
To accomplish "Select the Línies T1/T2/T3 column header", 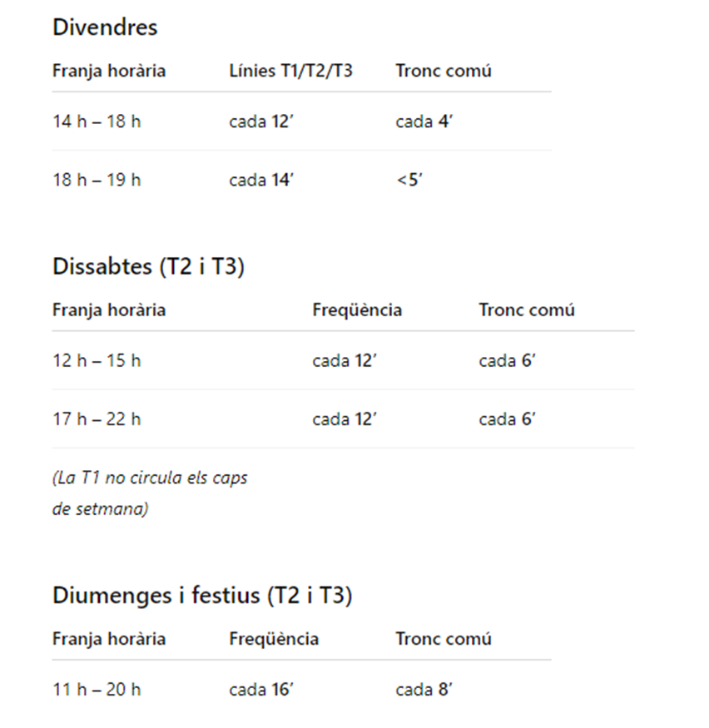I will coord(290,71).
